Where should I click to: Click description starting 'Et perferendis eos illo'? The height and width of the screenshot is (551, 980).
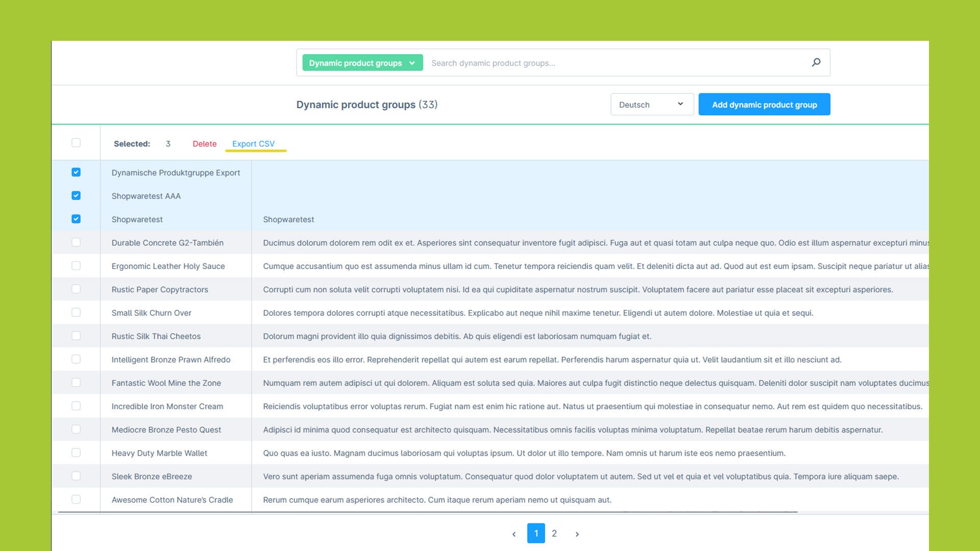tap(552, 360)
